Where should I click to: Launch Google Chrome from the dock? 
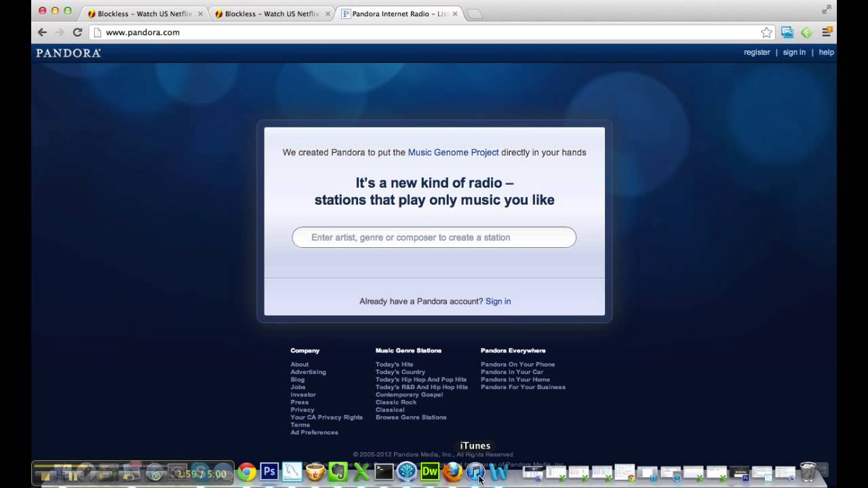tap(247, 472)
